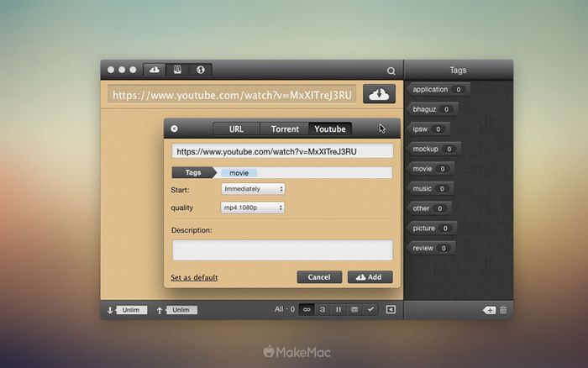Screen dimensions: 588x368
Task: Select the scheduled downloads filter icon
Action: tap(354, 309)
